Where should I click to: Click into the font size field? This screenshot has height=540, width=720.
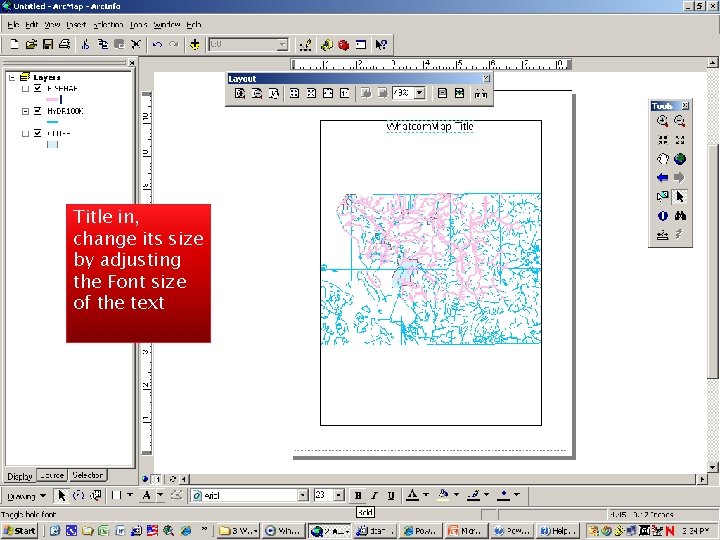click(324, 495)
